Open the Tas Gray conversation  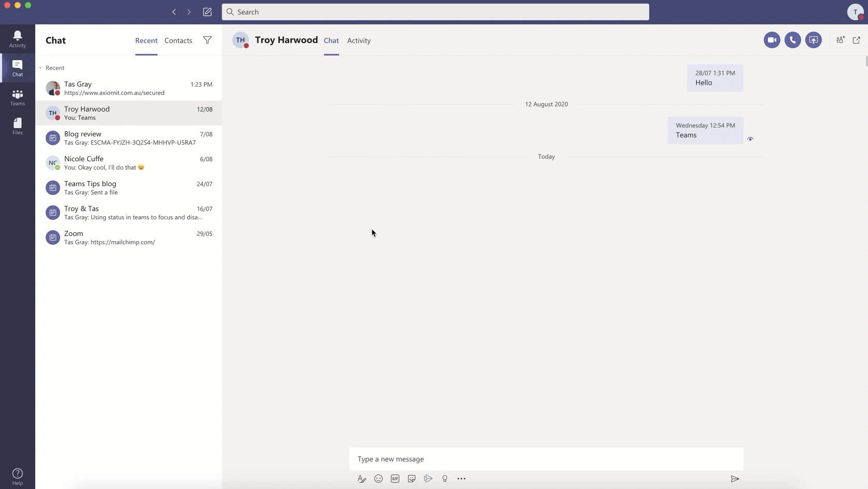pyautogui.click(x=129, y=88)
